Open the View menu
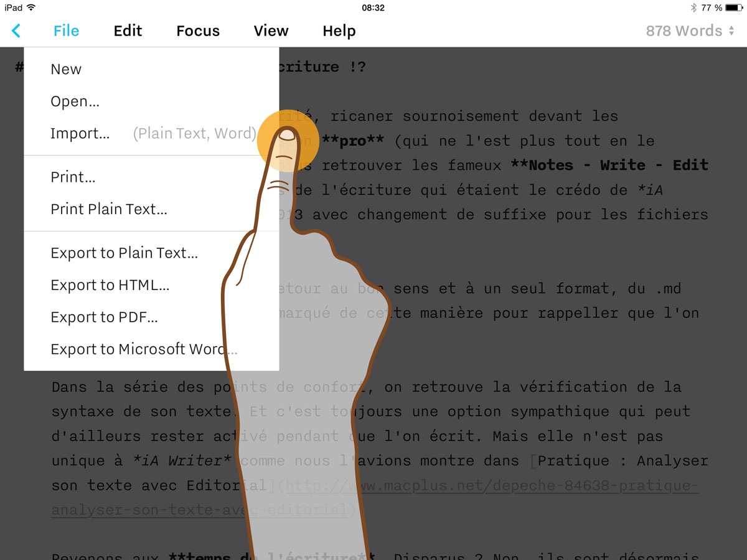 [x=271, y=30]
